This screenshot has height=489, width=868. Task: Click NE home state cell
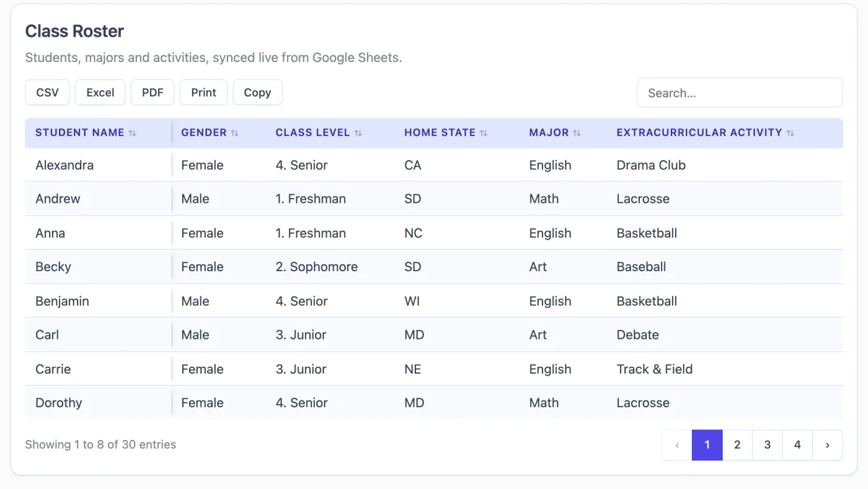(x=413, y=369)
